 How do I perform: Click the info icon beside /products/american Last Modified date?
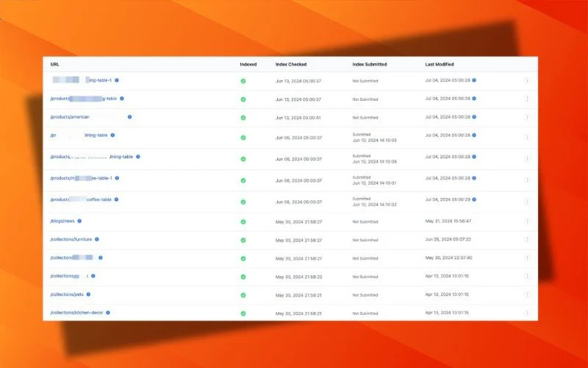click(x=474, y=117)
